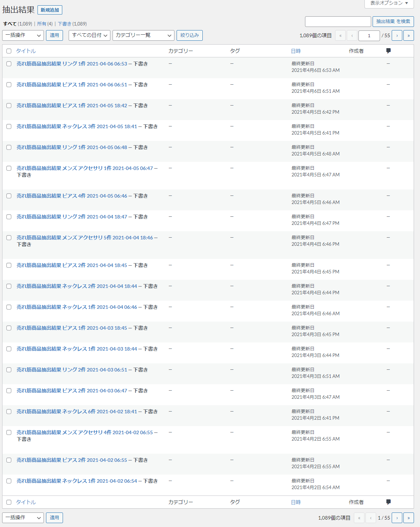This screenshot has height=527, width=420.
Task: Open post ピアス 1件 2021-04-05 18:42
Action: point(72,106)
